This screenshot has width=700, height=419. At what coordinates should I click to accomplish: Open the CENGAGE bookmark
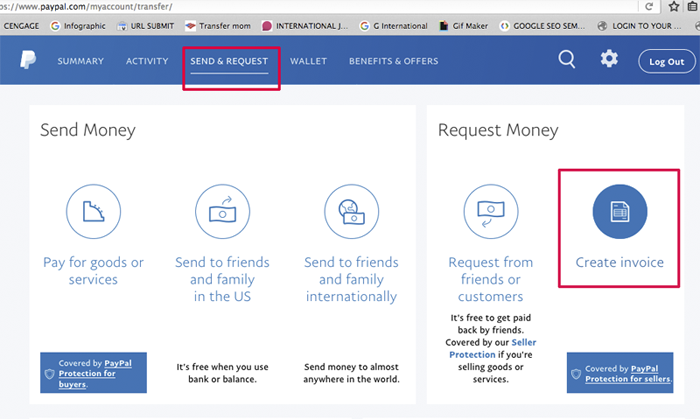[x=21, y=26]
